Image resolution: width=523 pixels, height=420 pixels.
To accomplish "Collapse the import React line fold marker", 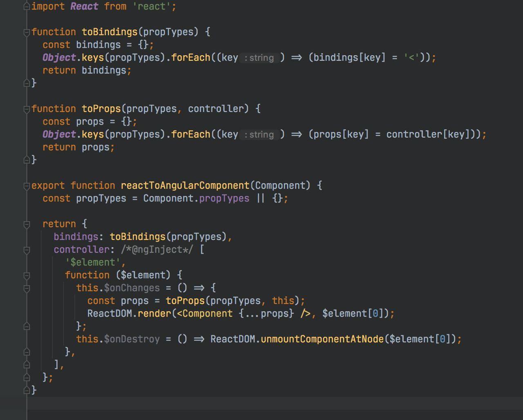I will 27,7.
